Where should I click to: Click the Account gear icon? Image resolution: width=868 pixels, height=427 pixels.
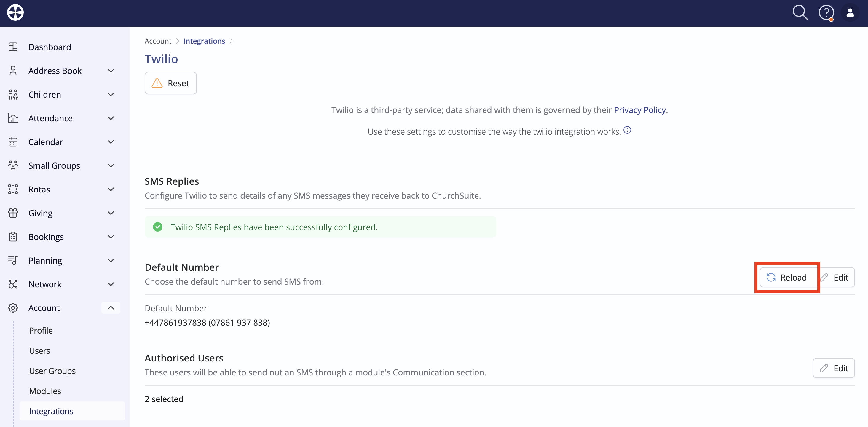coord(13,308)
